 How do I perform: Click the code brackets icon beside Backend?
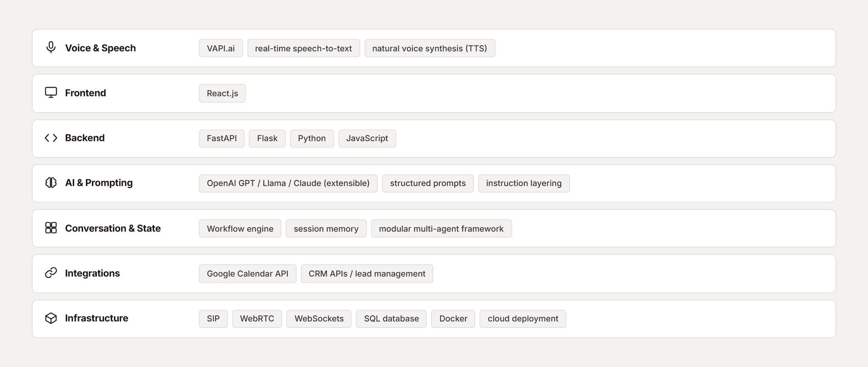pyautogui.click(x=51, y=138)
